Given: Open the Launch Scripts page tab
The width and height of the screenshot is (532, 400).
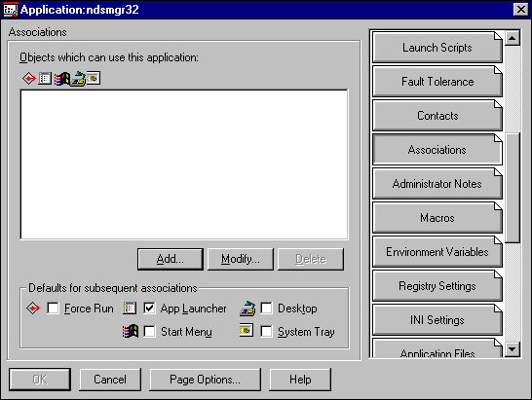Looking at the screenshot, I should (437, 48).
